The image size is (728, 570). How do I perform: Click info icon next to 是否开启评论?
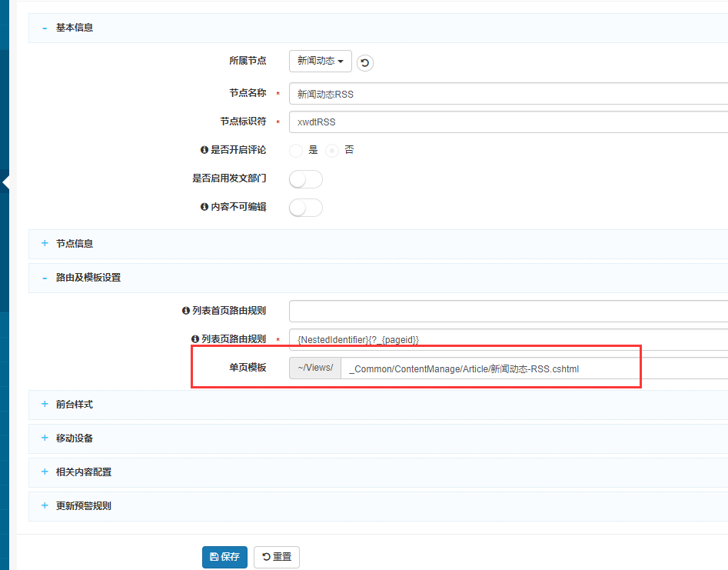[x=204, y=150]
